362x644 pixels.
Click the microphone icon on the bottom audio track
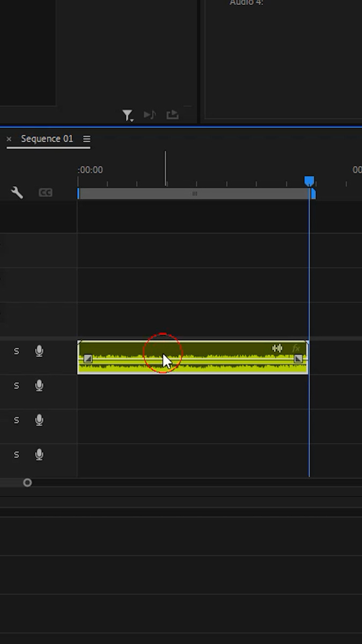39,455
